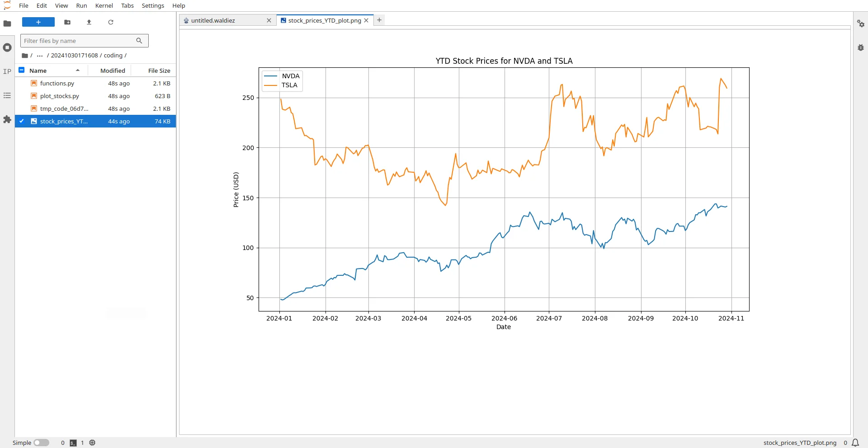Screen dimensions: 868x448
Task: Click the 623 B file size cell
Action: pos(162,96)
